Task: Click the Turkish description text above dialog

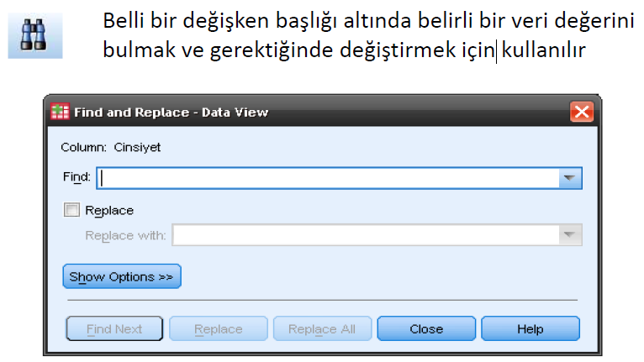Action: tap(368, 36)
